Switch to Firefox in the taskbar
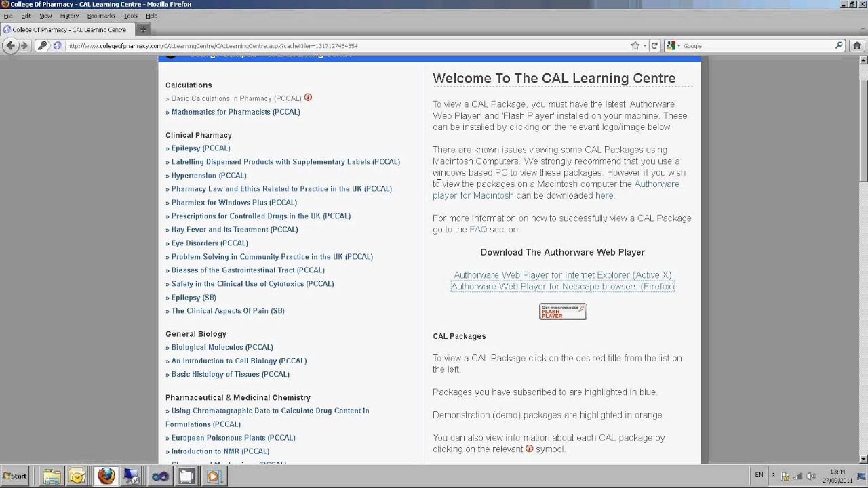Viewport: 868px width, 488px height. pos(106,476)
